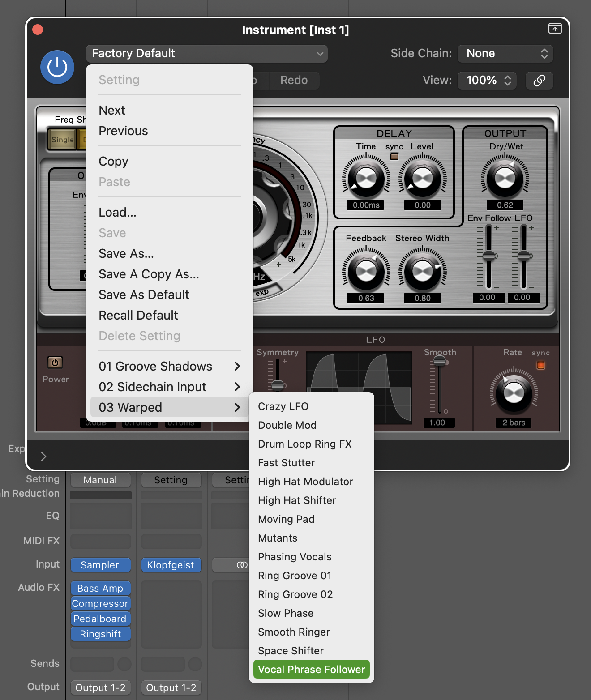Select the Space Shifter preset
Image resolution: width=591 pixels, height=700 pixels.
click(x=312, y=651)
